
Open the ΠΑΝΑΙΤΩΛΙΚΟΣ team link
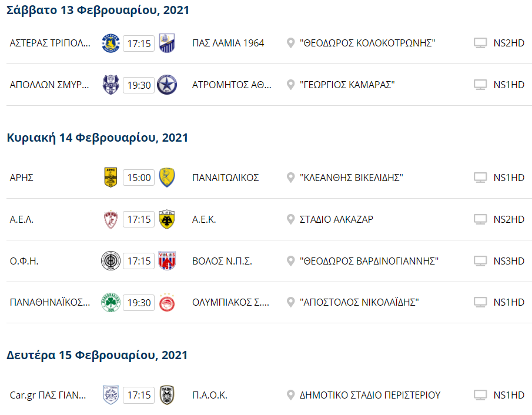pos(226,178)
